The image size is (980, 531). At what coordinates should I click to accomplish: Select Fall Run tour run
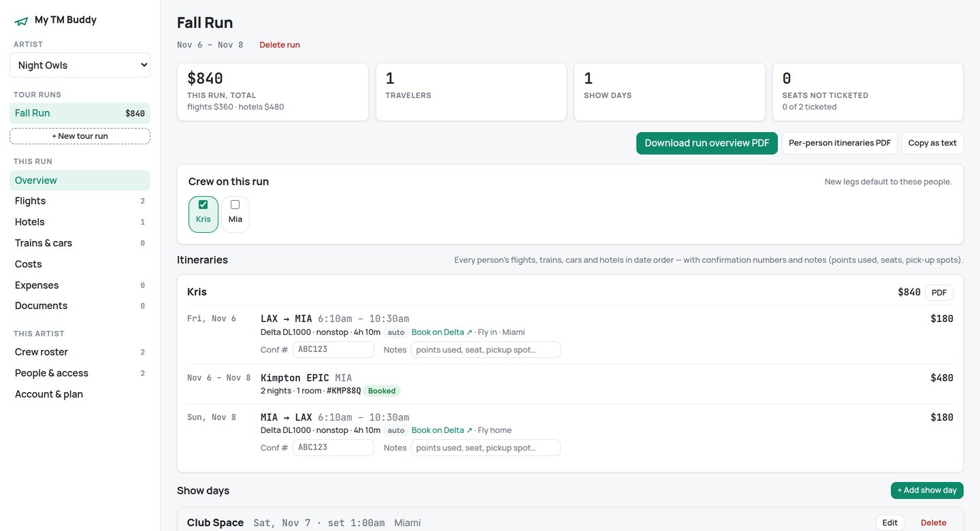(80, 113)
